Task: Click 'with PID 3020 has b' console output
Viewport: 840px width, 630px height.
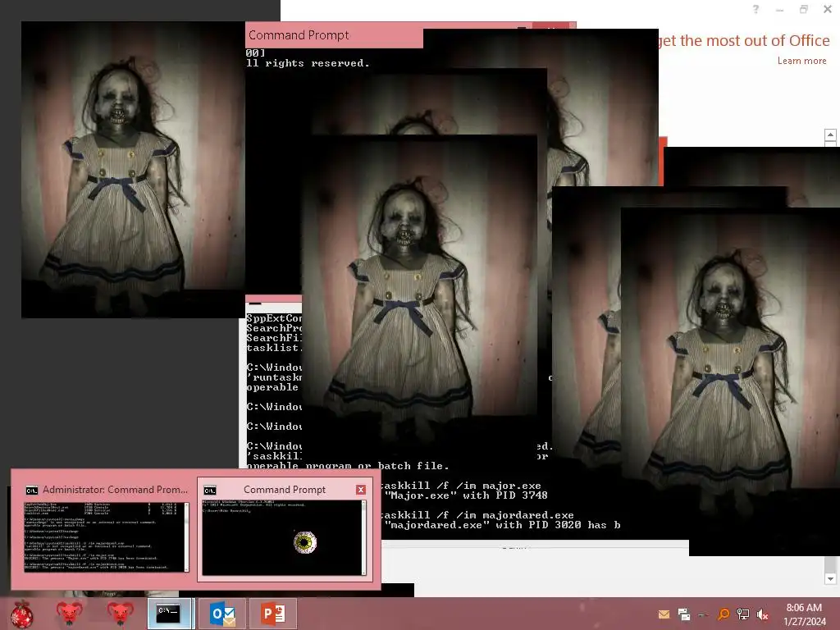Action: coord(558,525)
